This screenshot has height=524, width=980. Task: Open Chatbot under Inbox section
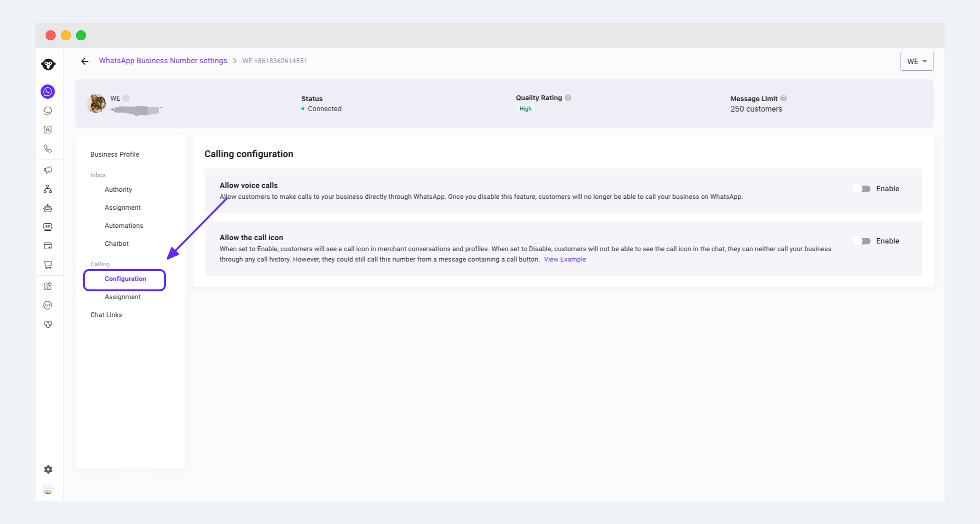click(116, 243)
